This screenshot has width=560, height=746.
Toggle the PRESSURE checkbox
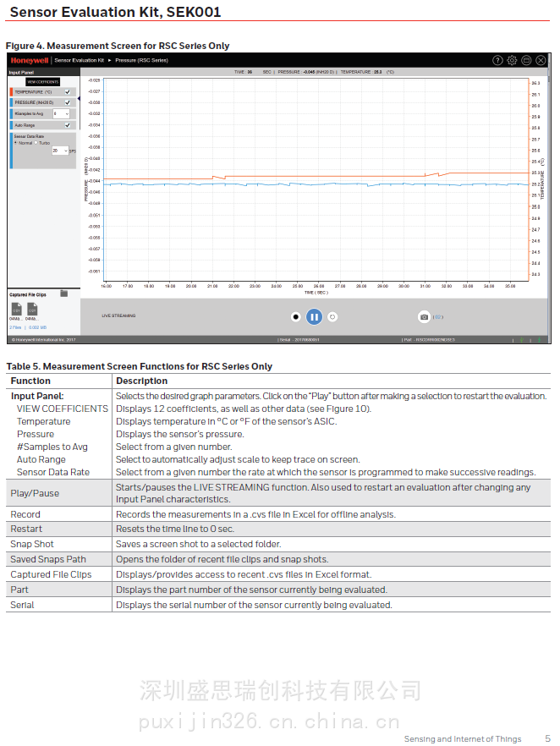click(68, 102)
